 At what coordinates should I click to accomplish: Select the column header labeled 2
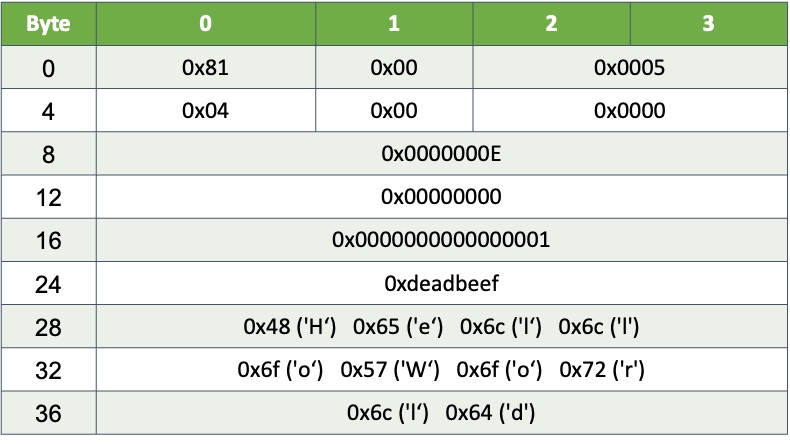(551, 24)
